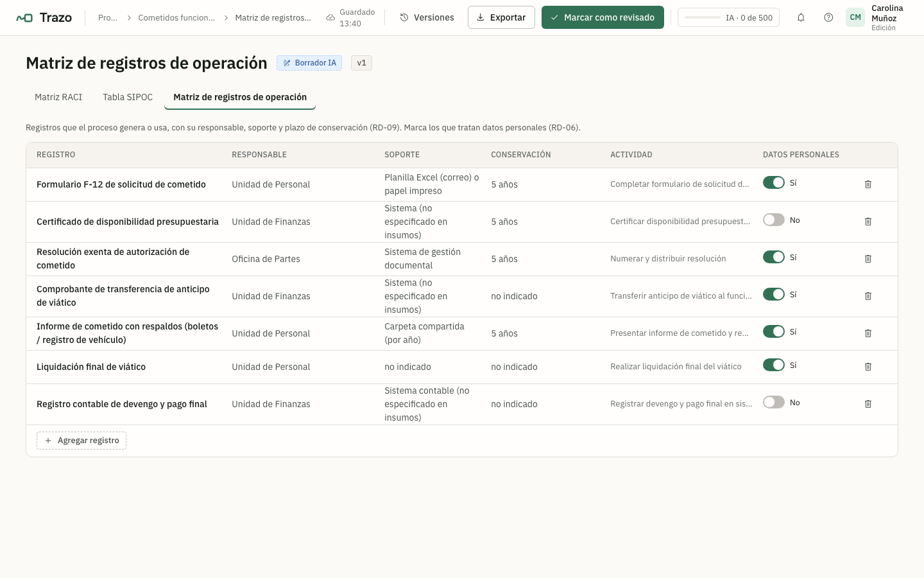Toggle personal data for Formulario F-12
This screenshot has width=924, height=578.
pyautogui.click(x=774, y=182)
